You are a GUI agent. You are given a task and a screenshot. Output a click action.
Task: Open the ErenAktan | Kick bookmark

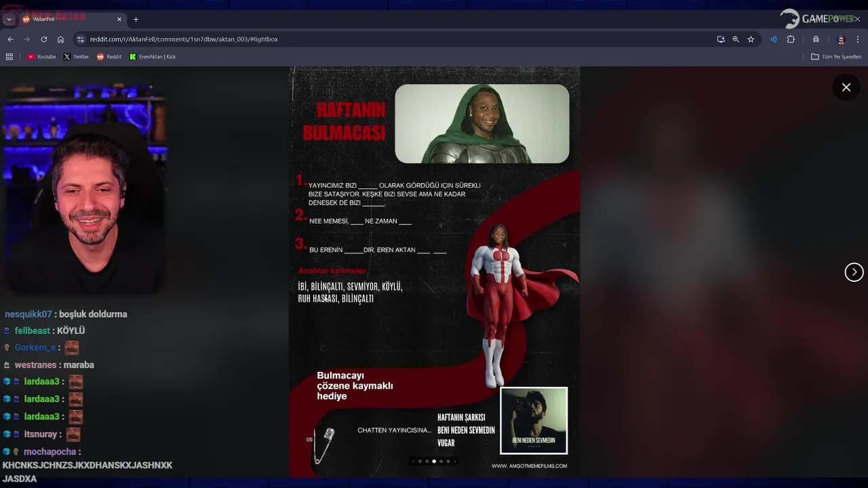(x=153, y=57)
